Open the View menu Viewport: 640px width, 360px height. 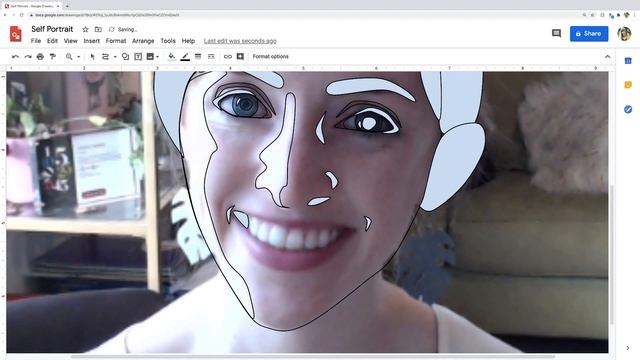point(71,41)
